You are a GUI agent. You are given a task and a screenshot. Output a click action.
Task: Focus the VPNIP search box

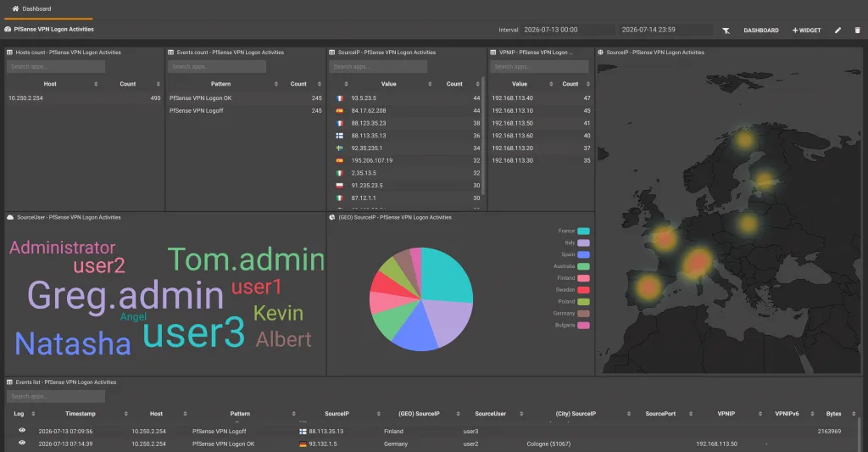pos(539,66)
